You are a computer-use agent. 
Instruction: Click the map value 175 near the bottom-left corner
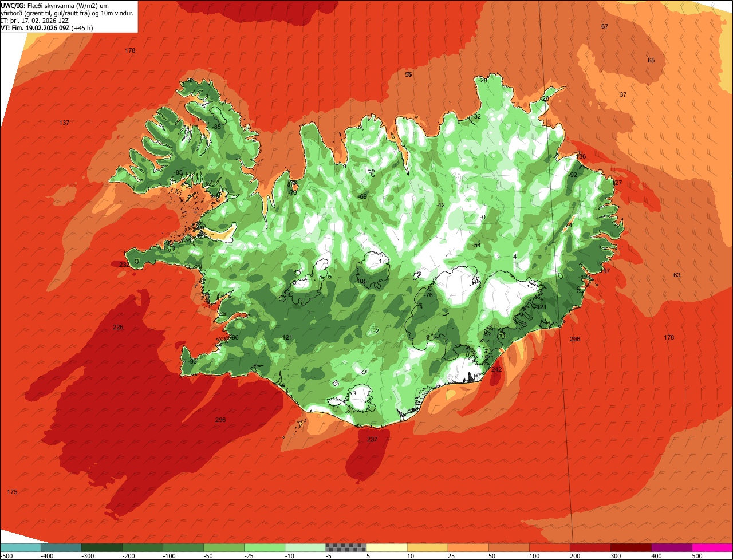pos(12,492)
